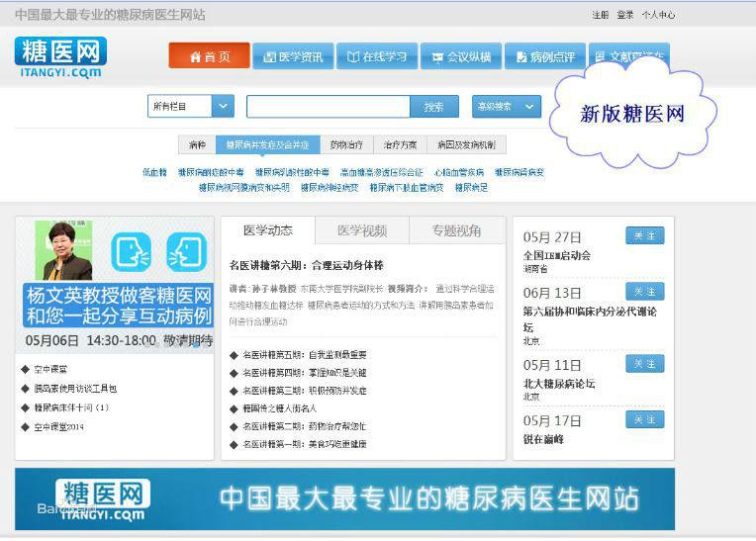This screenshot has width=756, height=541.
Task: Click the 注册 link in header
Action: [x=601, y=15]
